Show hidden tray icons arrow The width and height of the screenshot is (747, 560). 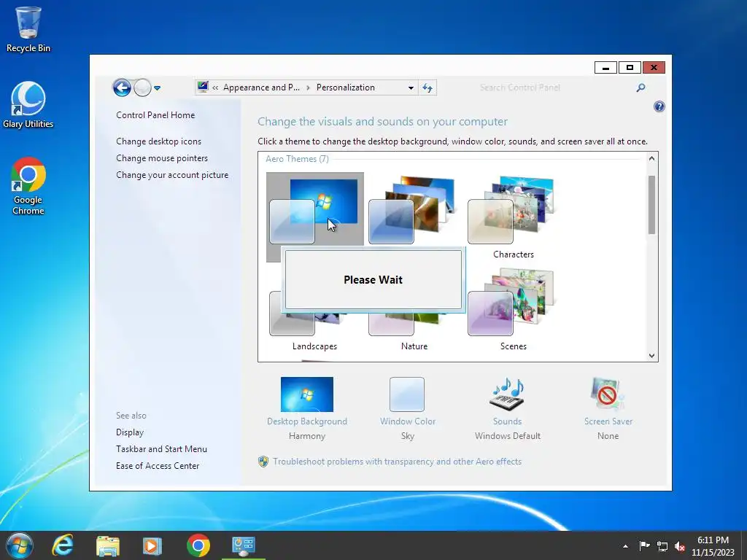click(x=625, y=546)
